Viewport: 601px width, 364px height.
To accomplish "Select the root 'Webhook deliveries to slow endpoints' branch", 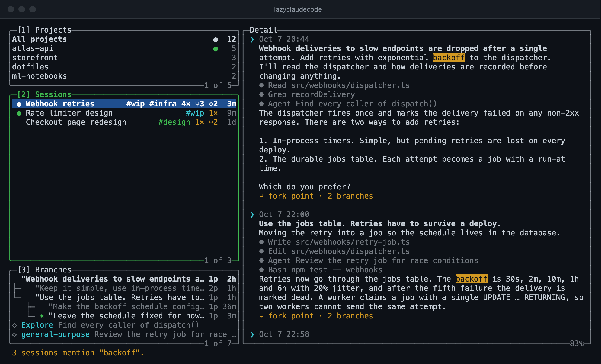I will (x=124, y=279).
